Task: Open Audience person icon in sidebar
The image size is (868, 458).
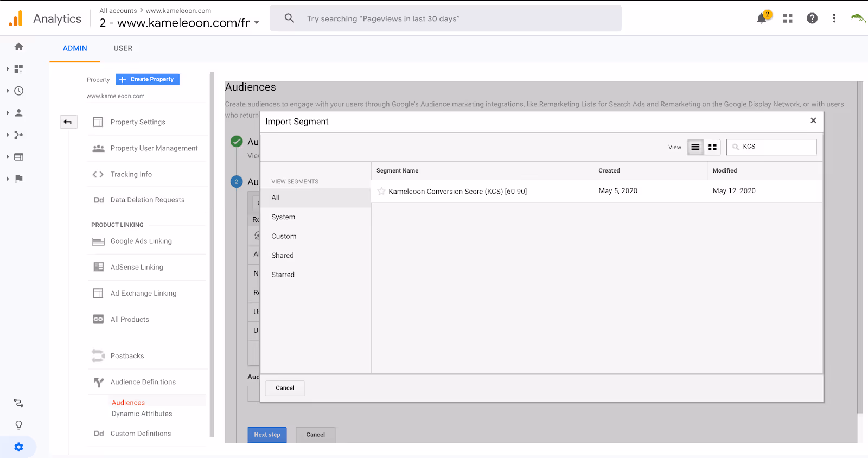Action: point(18,113)
